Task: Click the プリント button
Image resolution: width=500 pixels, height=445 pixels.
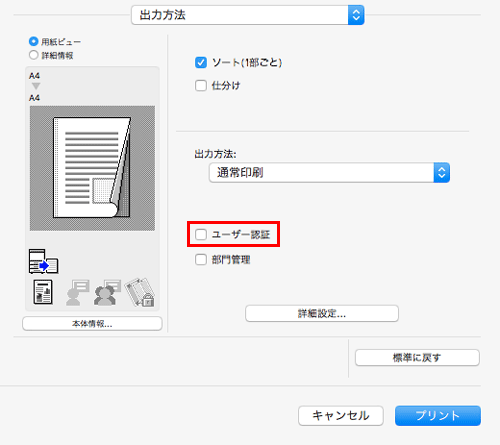Action: [438, 416]
